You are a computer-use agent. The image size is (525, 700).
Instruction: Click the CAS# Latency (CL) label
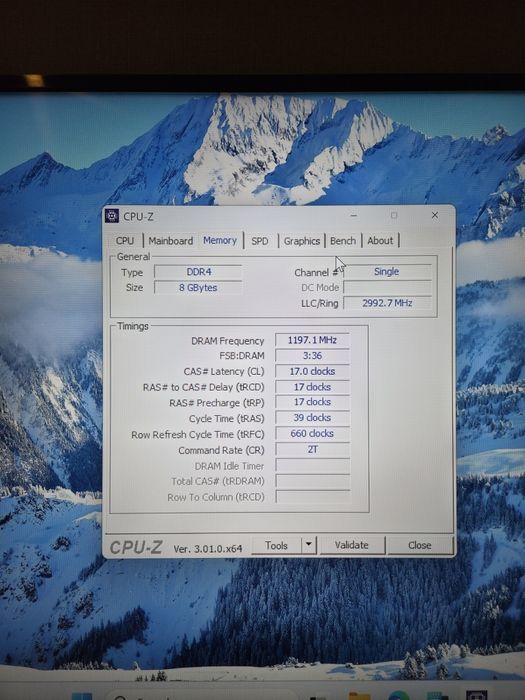(224, 371)
